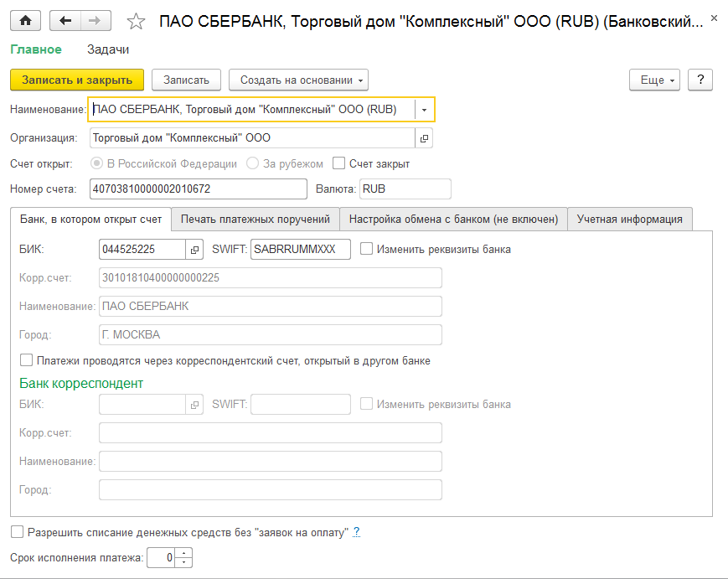
Task: Enable 'Изменить реквизиты банка' for main bank
Action: (x=366, y=249)
